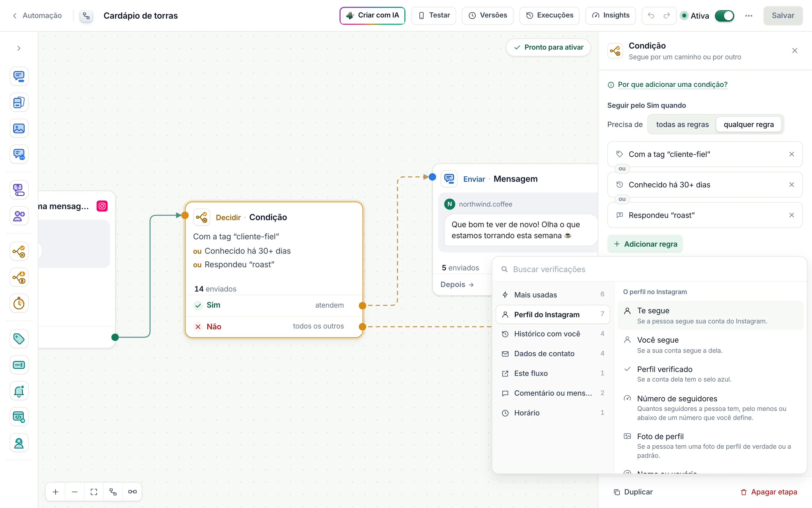Click the A/B split icon in sidebar
Screen dimensions: 812x508
[19, 277]
